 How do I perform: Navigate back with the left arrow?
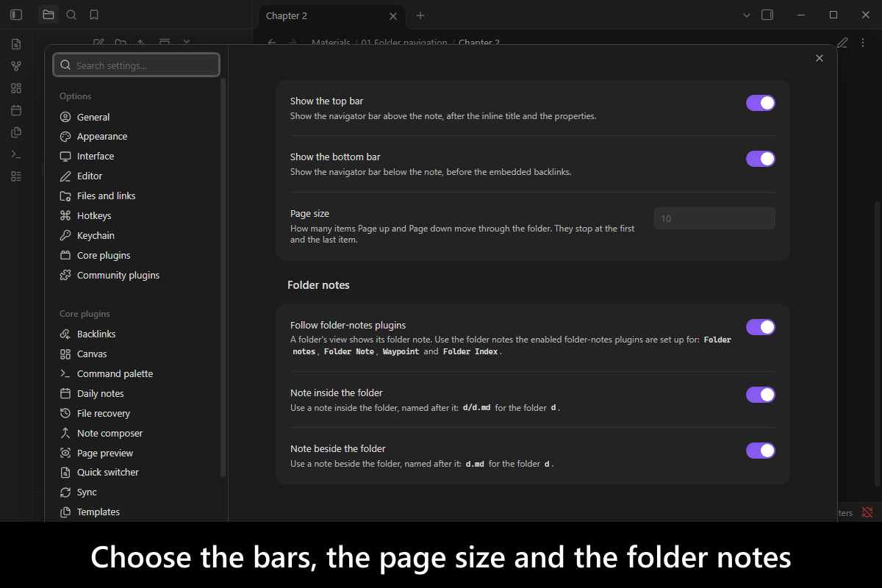pos(272,43)
